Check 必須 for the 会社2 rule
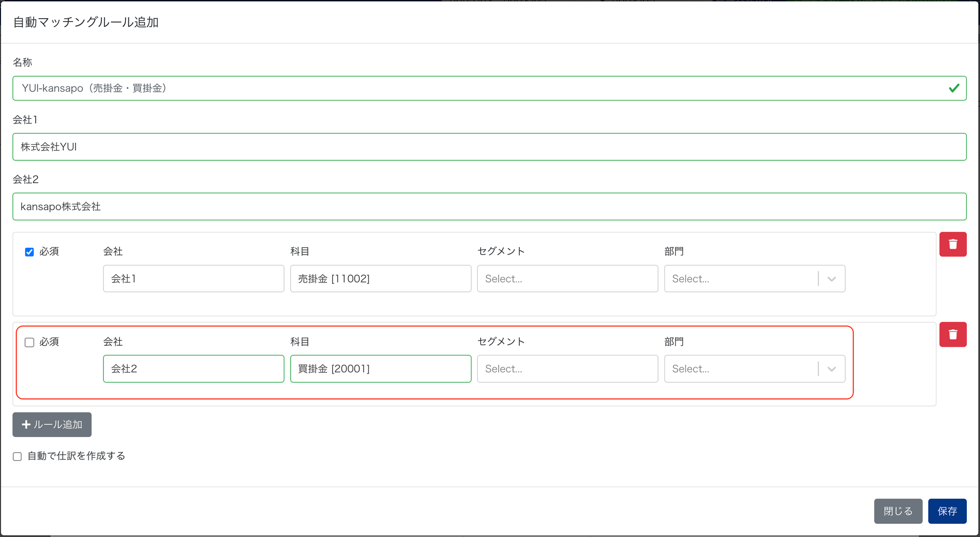980x537 pixels. point(29,342)
